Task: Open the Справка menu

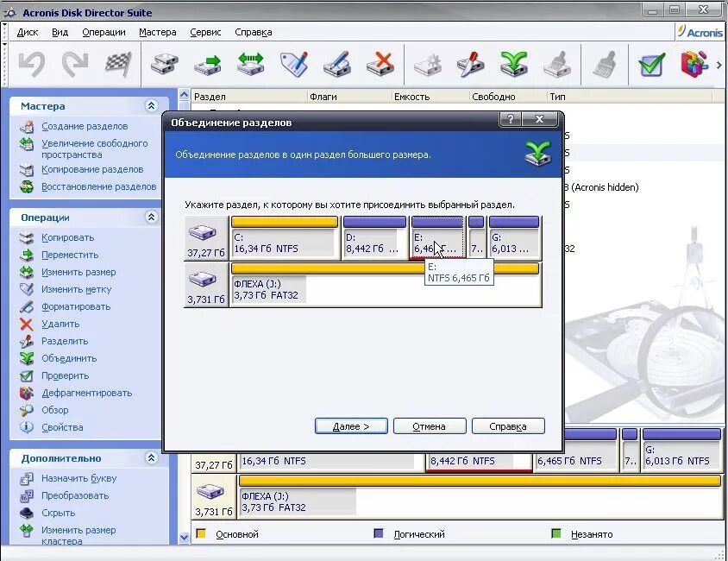Action: [x=253, y=32]
